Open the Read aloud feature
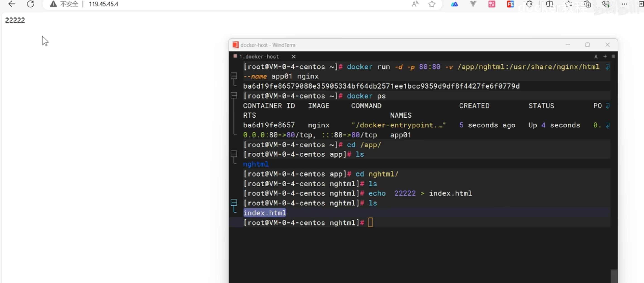Image resolution: width=644 pixels, height=283 pixels. tap(415, 4)
